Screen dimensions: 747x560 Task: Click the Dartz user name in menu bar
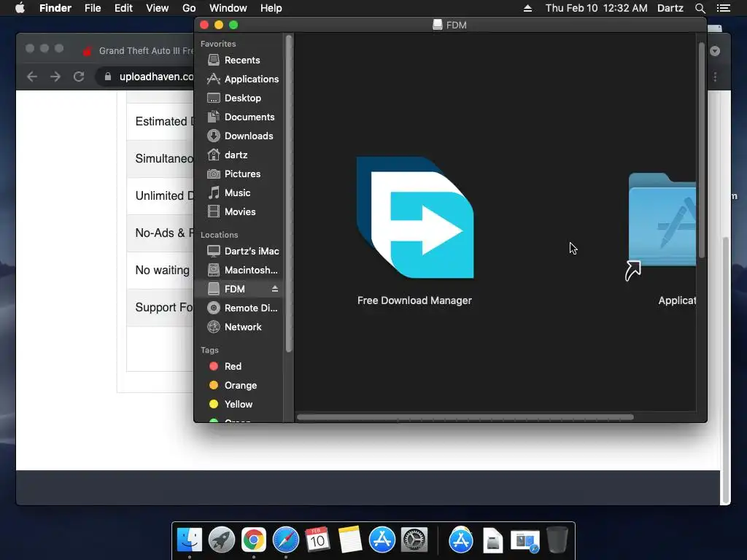pyautogui.click(x=670, y=8)
